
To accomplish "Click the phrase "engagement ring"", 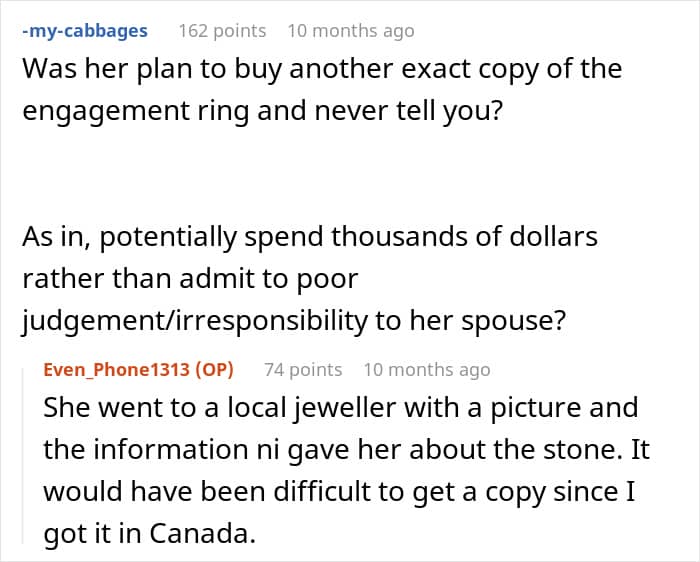I will point(136,111).
